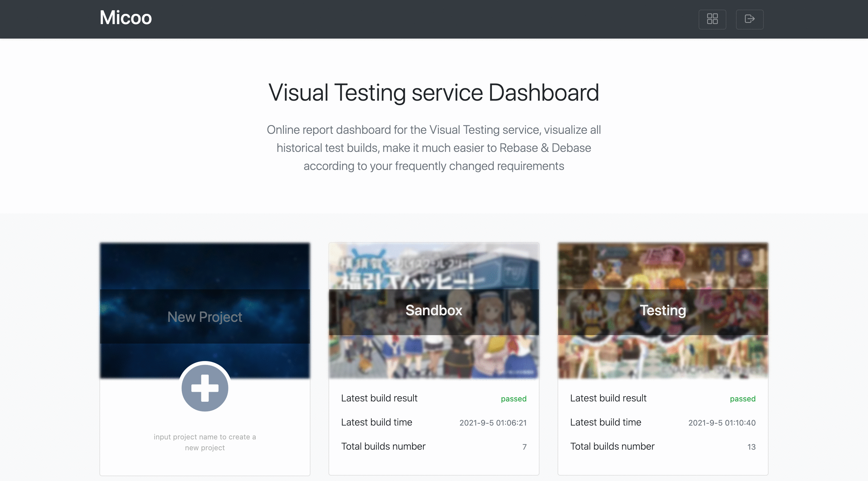
Task: Click Sandbox's passed build result status
Action: [513, 399]
